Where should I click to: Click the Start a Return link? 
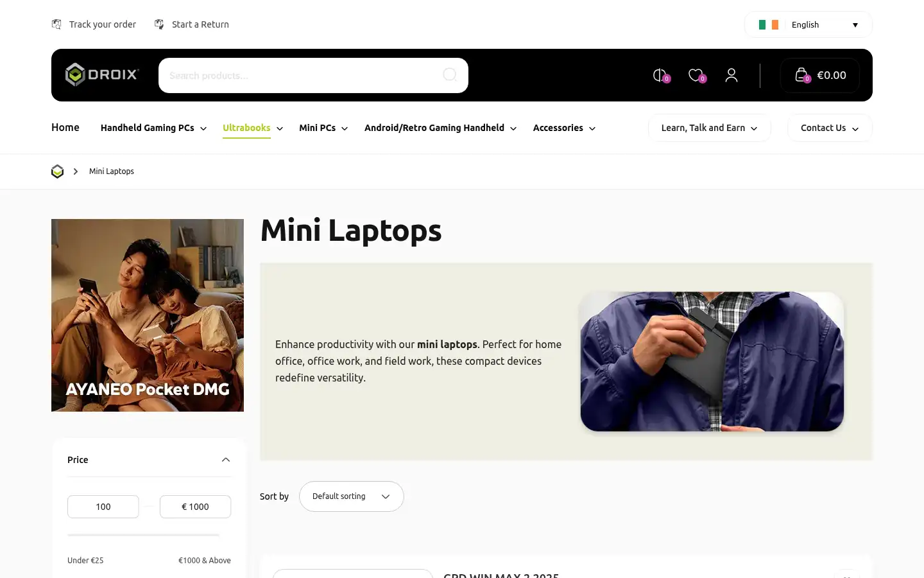coord(200,24)
